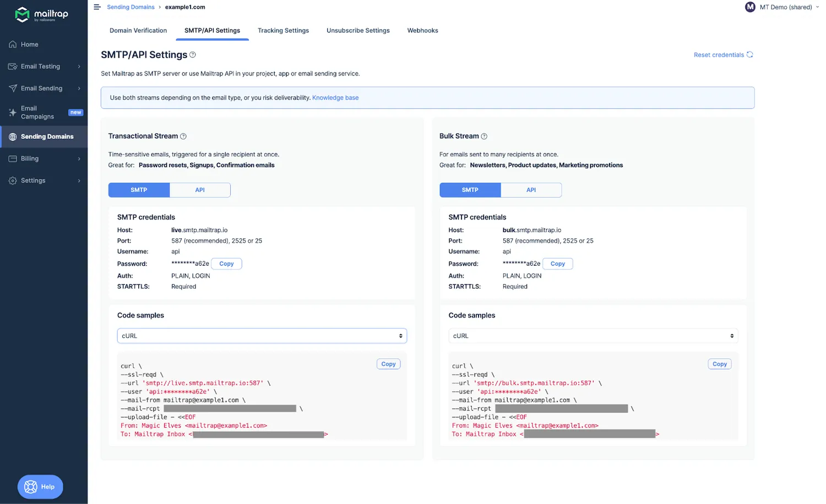Switch to the Domain Verification tab

pos(138,31)
